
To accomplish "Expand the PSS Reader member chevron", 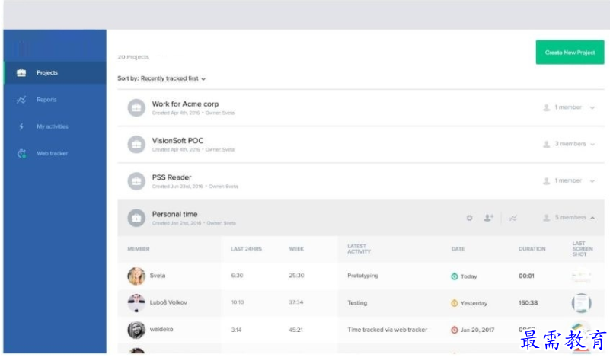I will tap(592, 181).
